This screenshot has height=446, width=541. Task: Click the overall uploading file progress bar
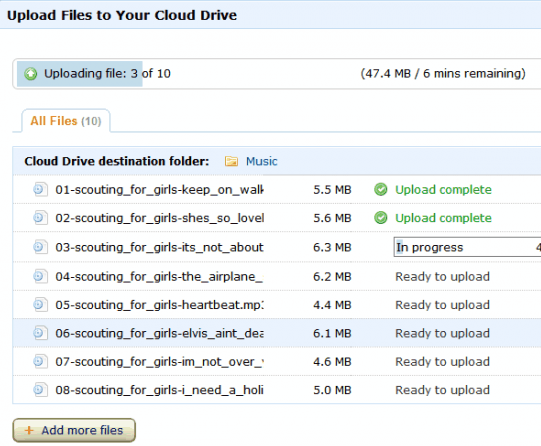tap(277, 74)
